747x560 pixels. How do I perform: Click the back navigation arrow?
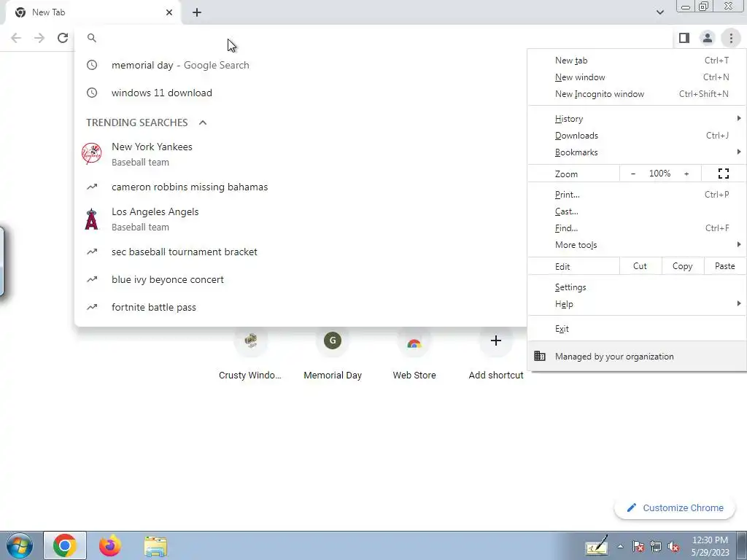coord(16,38)
